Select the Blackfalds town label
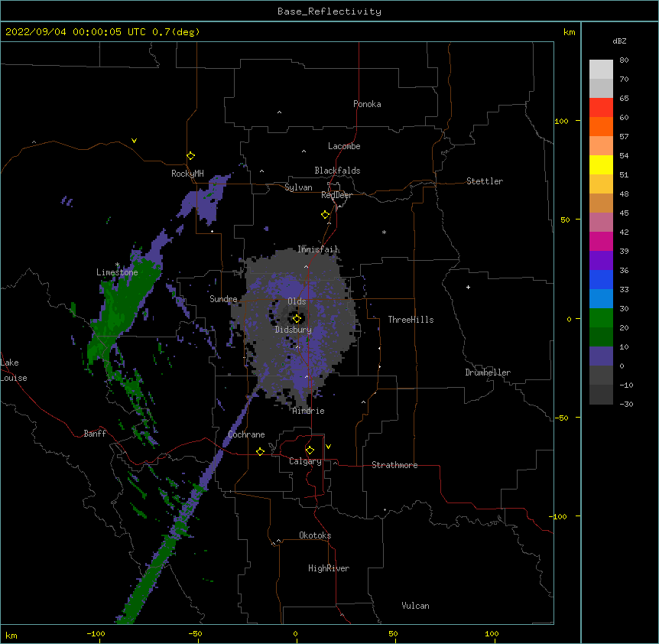Image resolution: width=659 pixels, height=644 pixels. (337, 171)
